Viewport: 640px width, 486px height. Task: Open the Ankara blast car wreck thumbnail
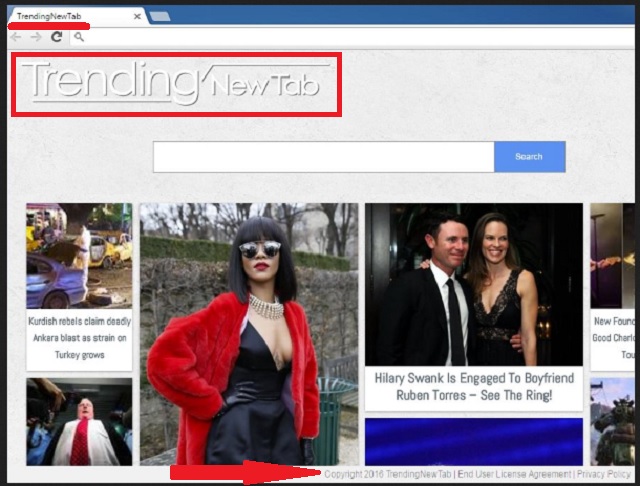click(x=79, y=256)
